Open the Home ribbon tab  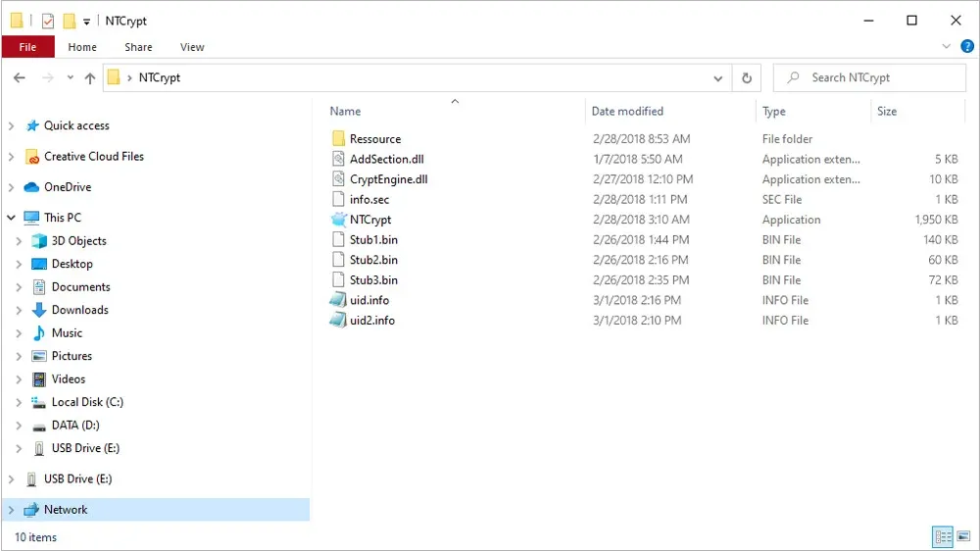82,47
